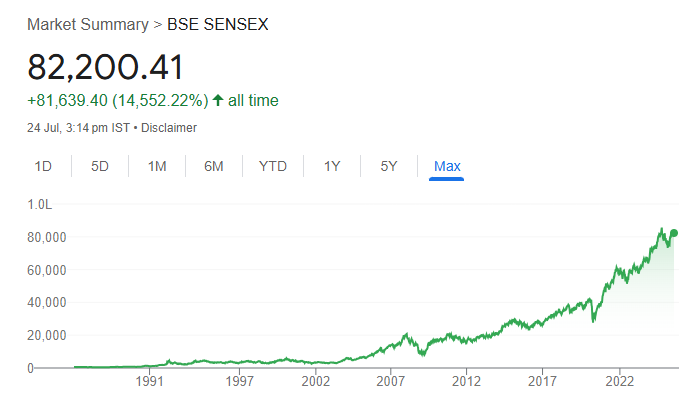Click the 2022 x-axis label
697x402 pixels.
[x=620, y=381]
